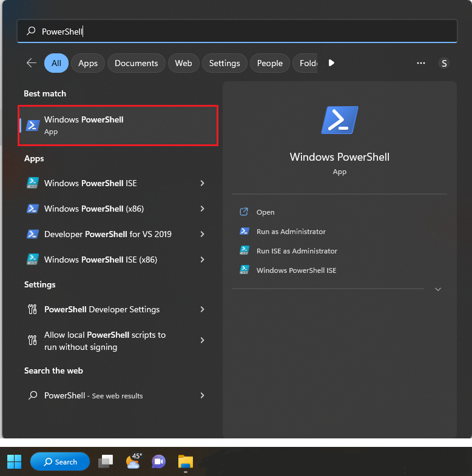Image resolution: width=472 pixels, height=476 pixels.
Task: Select the All filter tab
Action: [56, 63]
